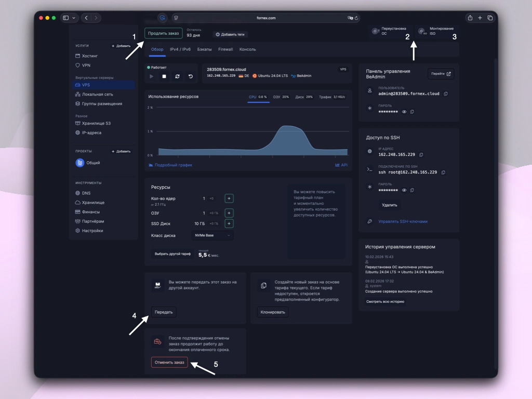
Task: Copy the 'ssh root@162.248.165.229' command
Action: coord(443,172)
